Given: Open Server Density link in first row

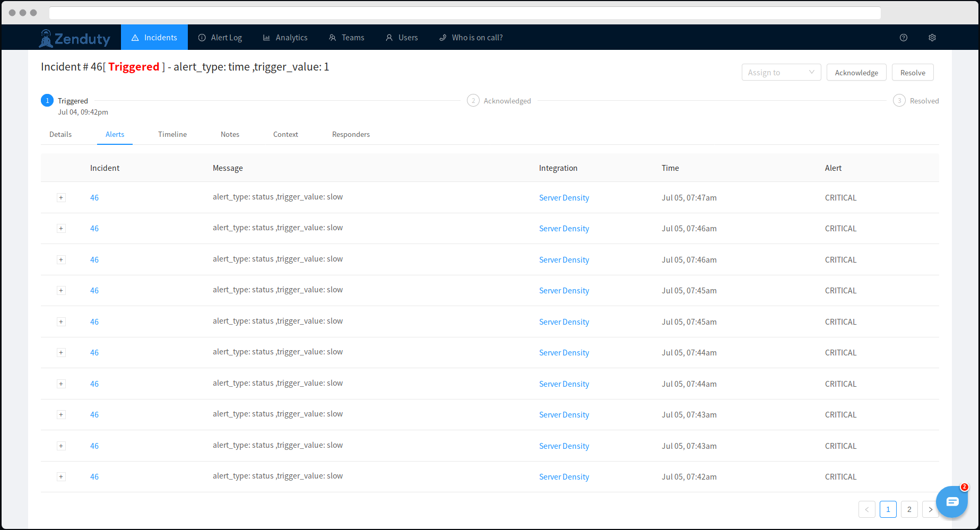Looking at the screenshot, I should pos(563,198).
